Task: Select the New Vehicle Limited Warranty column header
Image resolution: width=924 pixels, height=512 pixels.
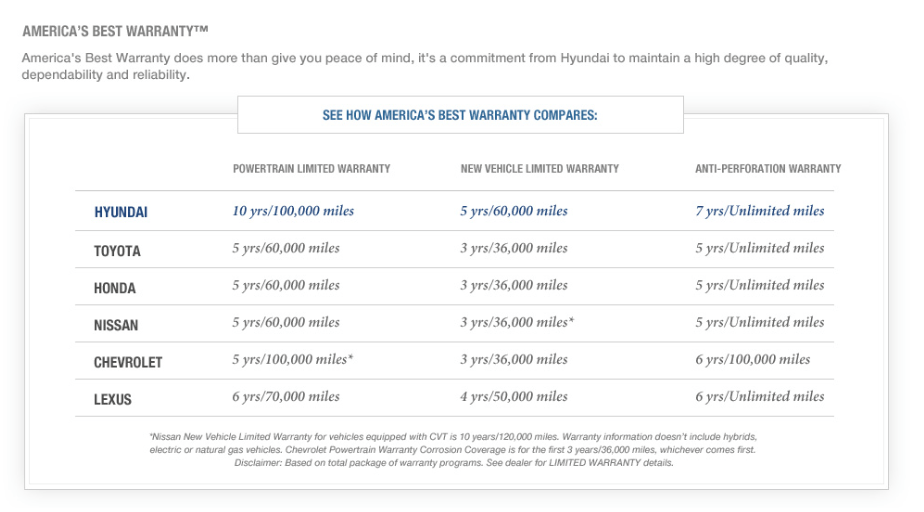Action: click(x=540, y=169)
